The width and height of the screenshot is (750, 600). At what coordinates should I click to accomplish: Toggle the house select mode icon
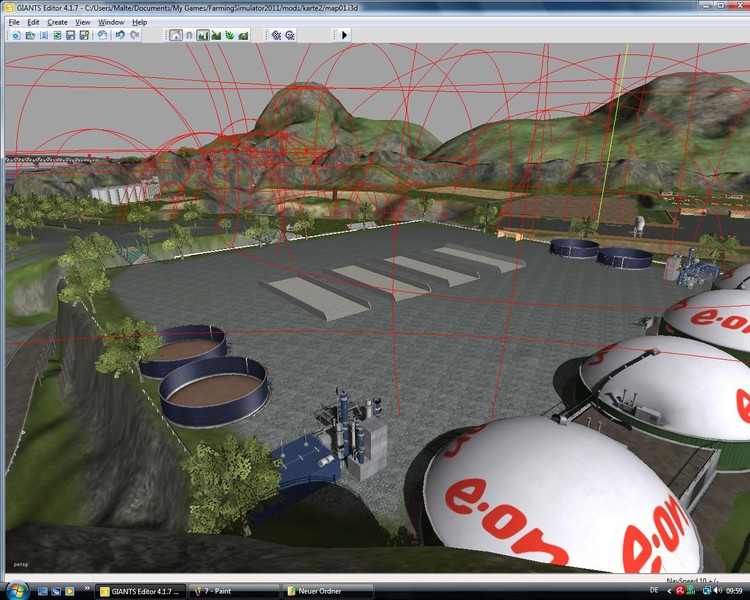pyautogui.click(x=176, y=35)
